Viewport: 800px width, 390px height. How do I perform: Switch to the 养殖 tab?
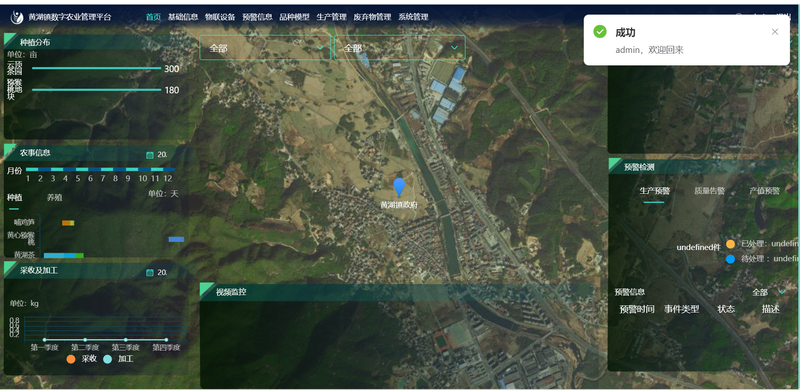click(x=55, y=197)
